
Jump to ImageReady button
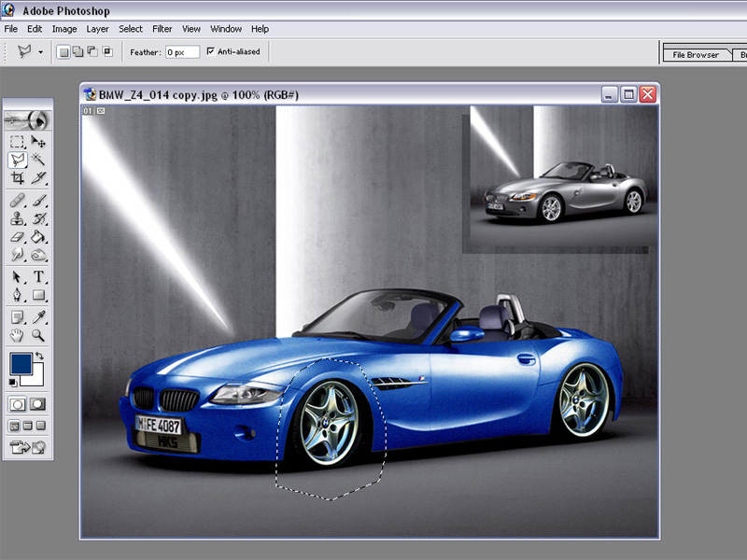pos(28,447)
